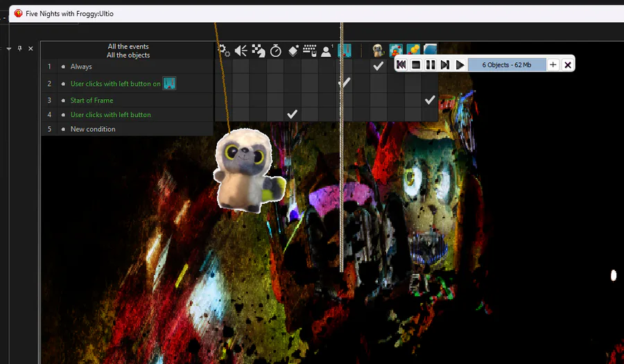Image resolution: width=624 pixels, height=364 pixels.
Task: Select the Create new objects icon
Action: (x=293, y=51)
